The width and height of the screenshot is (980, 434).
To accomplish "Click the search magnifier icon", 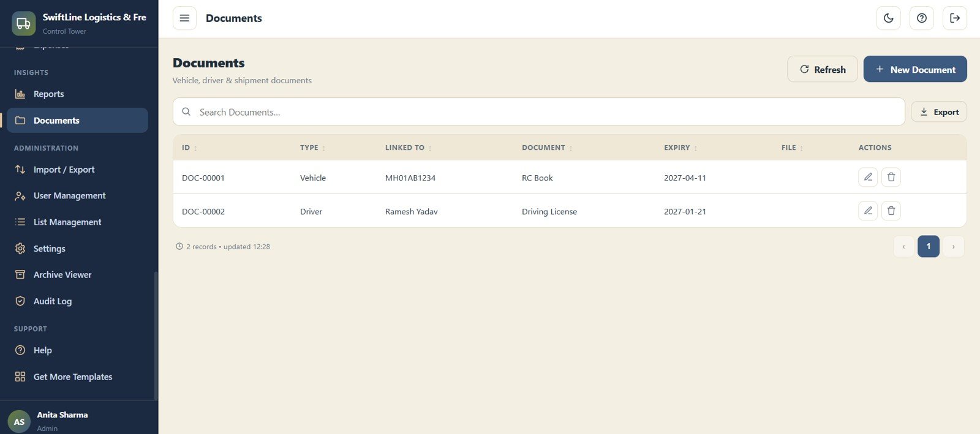I will pos(186,111).
